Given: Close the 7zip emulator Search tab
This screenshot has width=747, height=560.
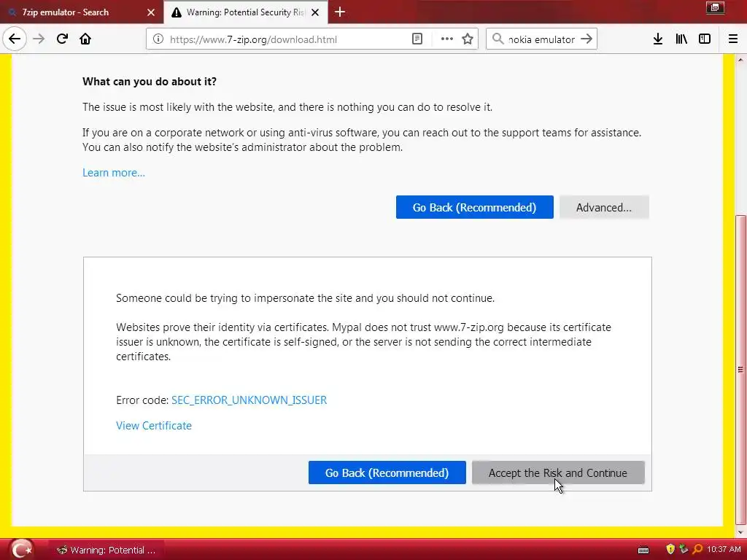Looking at the screenshot, I should [x=151, y=12].
